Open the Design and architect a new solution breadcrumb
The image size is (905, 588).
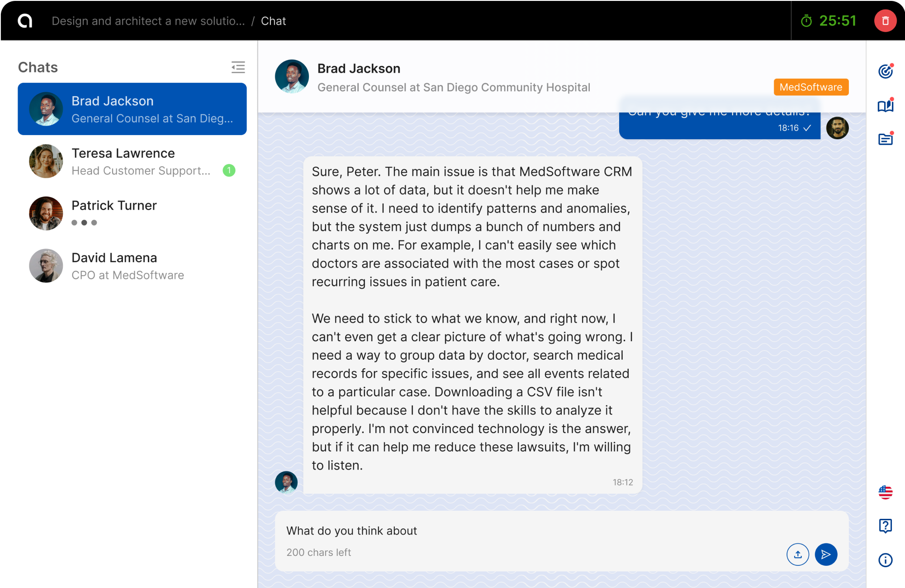click(148, 21)
